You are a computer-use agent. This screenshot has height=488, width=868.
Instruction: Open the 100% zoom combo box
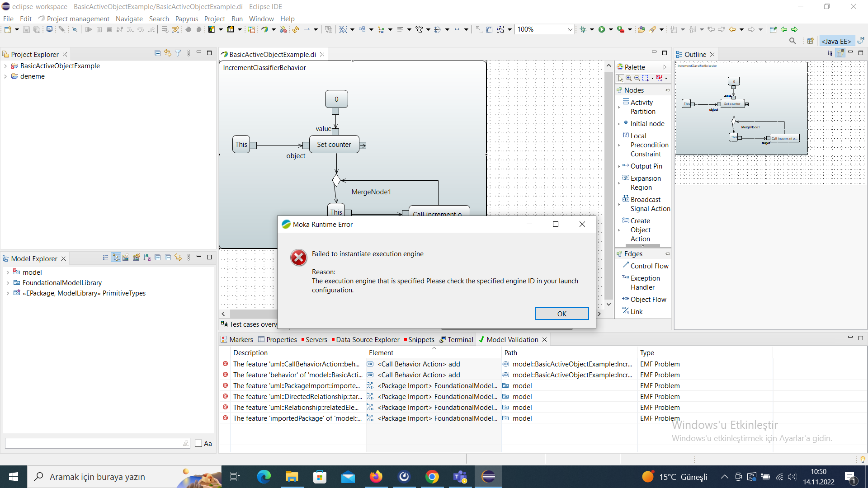pyautogui.click(x=570, y=29)
